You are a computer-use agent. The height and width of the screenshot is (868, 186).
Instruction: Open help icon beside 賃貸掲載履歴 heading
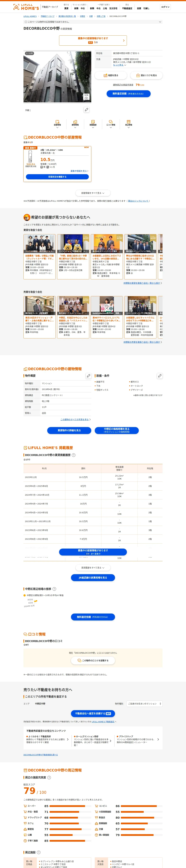[x=74, y=455]
